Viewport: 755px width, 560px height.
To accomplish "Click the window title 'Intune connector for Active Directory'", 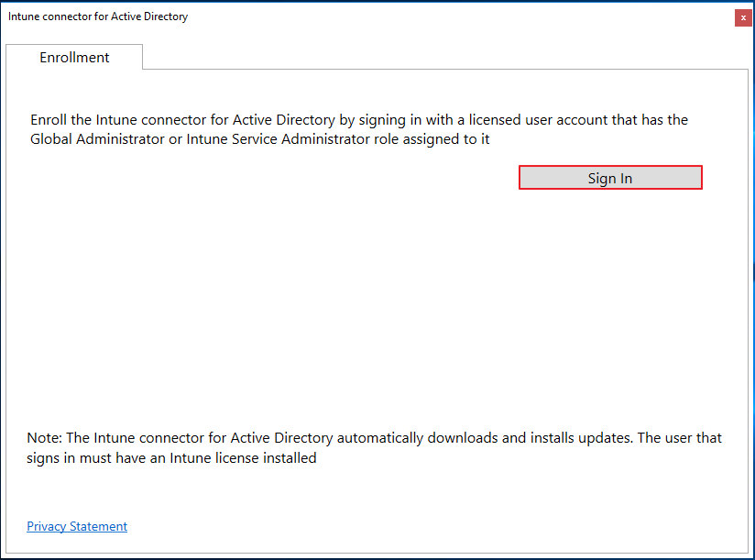I will pyautogui.click(x=98, y=16).
